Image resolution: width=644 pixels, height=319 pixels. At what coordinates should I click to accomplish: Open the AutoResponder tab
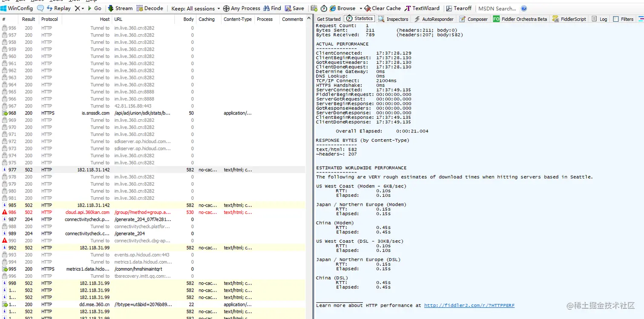(x=434, y=19)
